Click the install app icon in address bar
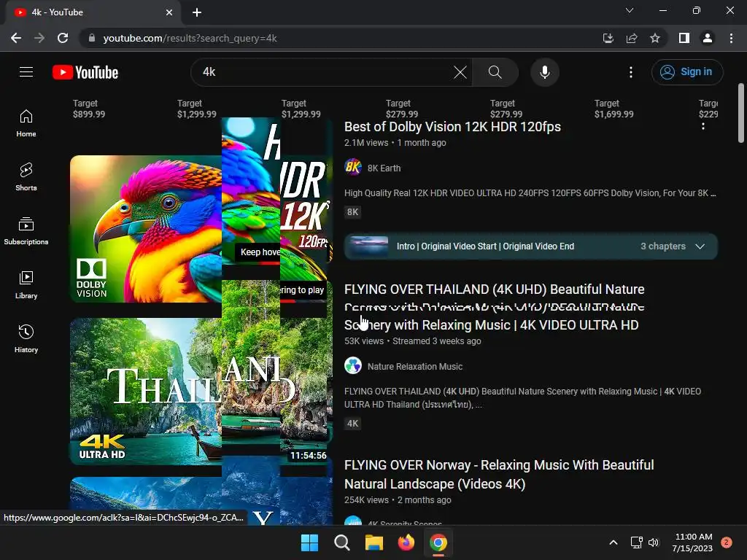The height and width of the screenshot is (560, 747). click(608, 38)
